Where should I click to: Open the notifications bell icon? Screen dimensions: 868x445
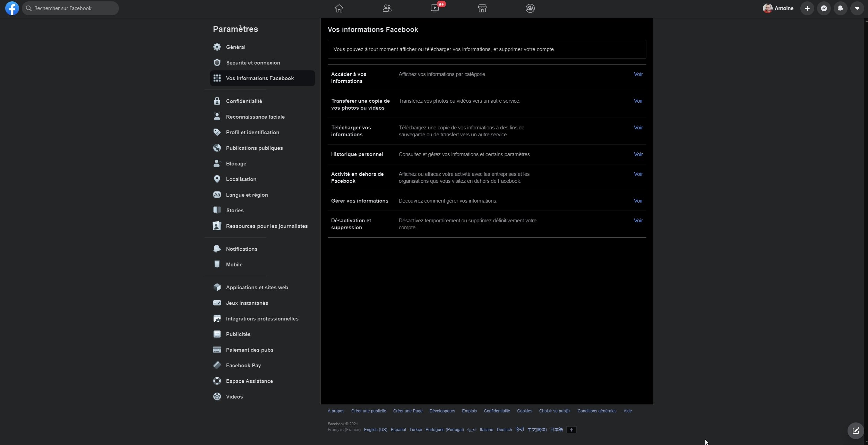[840, 8]
